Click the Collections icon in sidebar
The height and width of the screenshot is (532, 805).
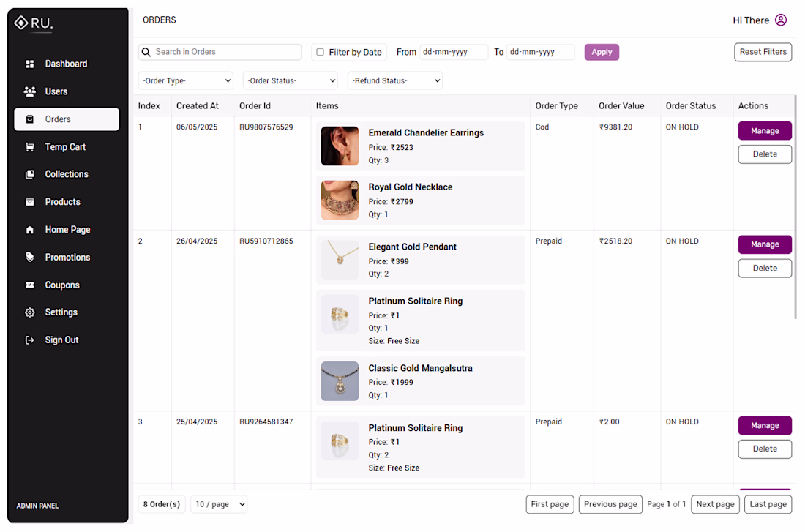tap(30, 175)
